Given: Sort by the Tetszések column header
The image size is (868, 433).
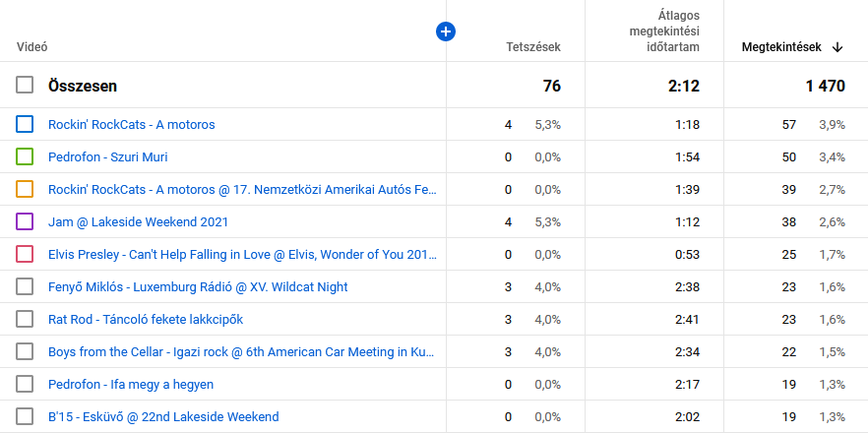Looking at the screenshot, I should pos(533,46).
